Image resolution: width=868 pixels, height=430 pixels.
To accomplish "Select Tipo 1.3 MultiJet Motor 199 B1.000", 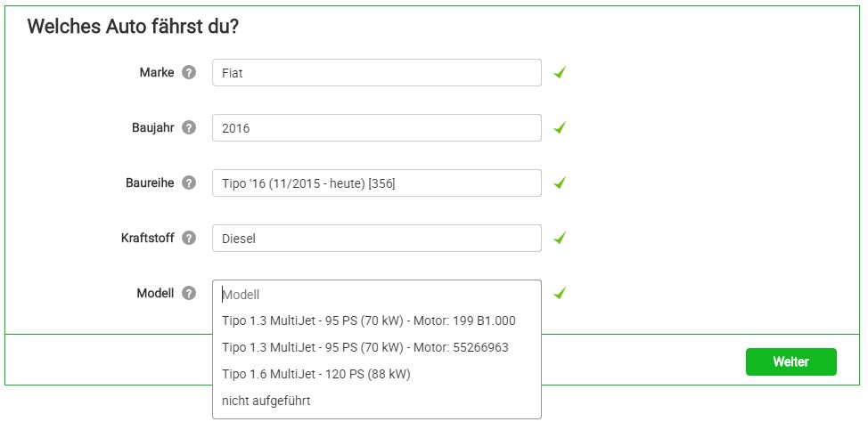I will pyautogui.click(x=369, y=320).
